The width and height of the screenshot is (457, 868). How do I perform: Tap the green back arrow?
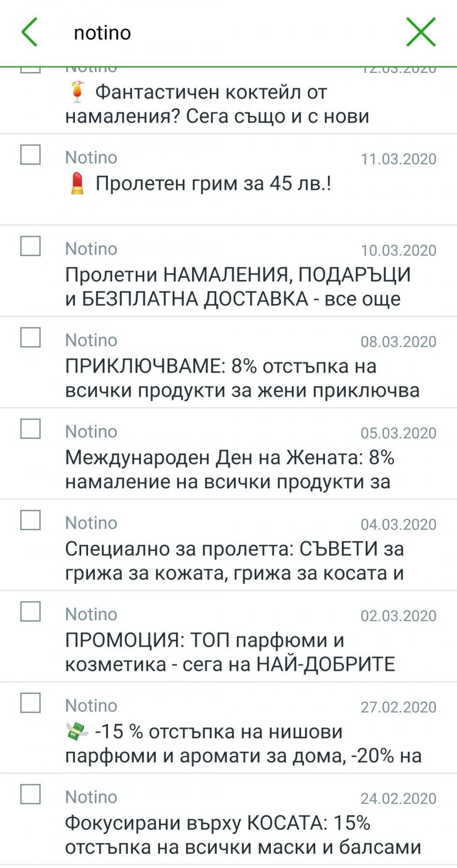(30, 32)
